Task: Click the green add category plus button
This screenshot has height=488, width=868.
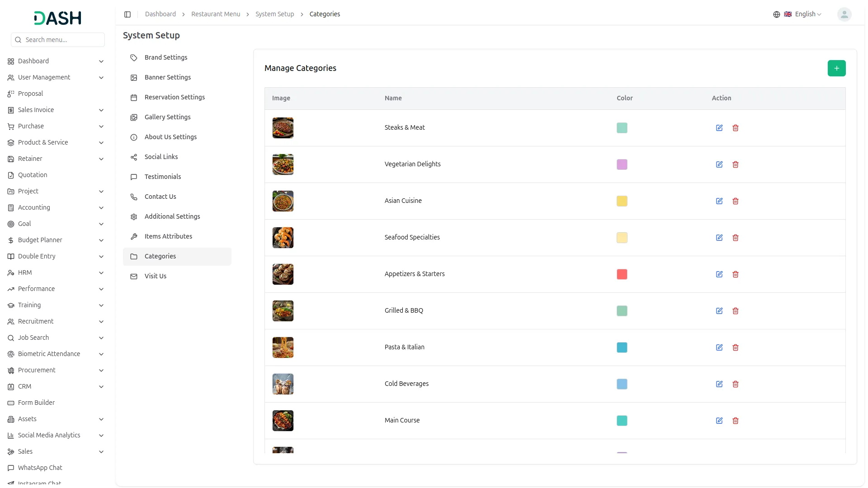Action: [x=836, y=68]
